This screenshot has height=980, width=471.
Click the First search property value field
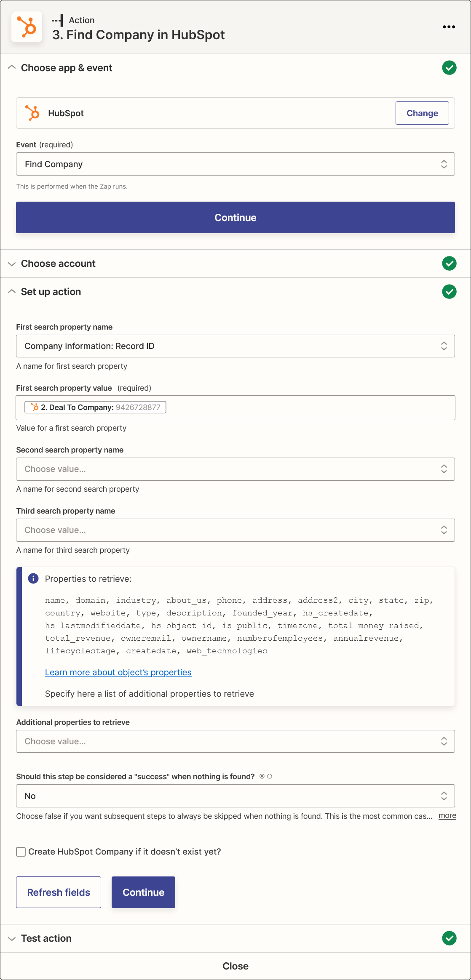pos(235,407)
